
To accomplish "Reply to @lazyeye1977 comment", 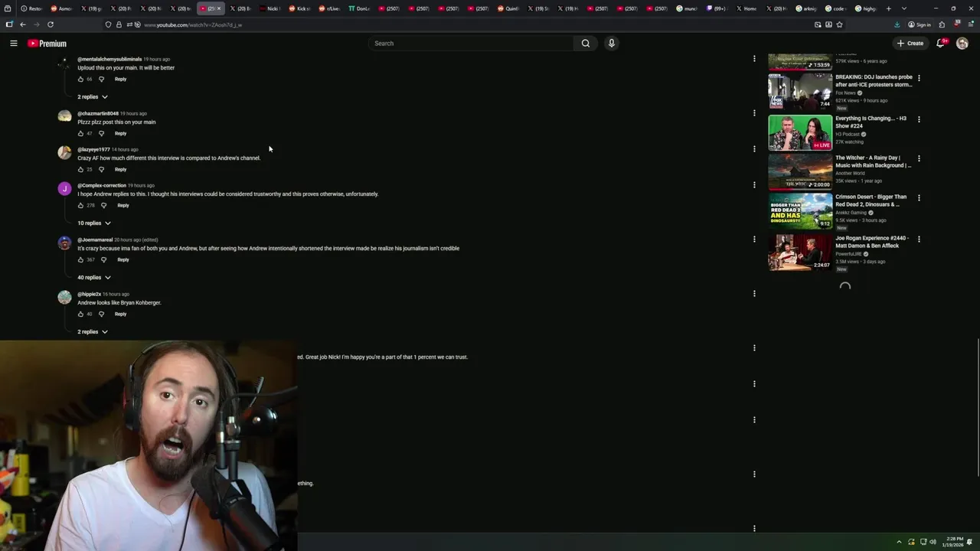I will [x=120, y=169].
